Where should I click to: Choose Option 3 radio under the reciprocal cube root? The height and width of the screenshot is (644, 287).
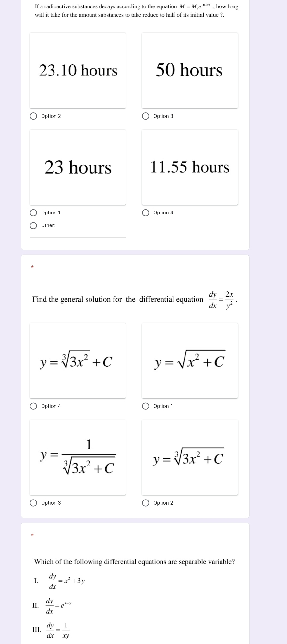click(x=33, y=503)
